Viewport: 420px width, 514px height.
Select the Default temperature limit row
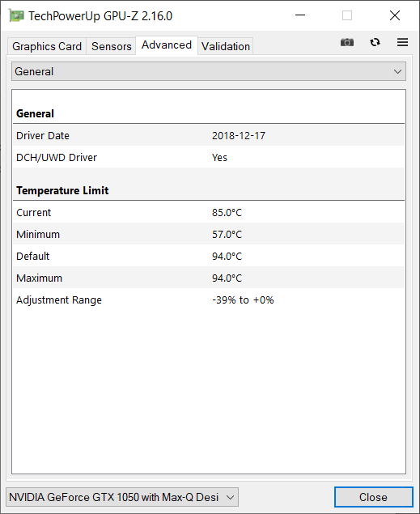point(209,257)
